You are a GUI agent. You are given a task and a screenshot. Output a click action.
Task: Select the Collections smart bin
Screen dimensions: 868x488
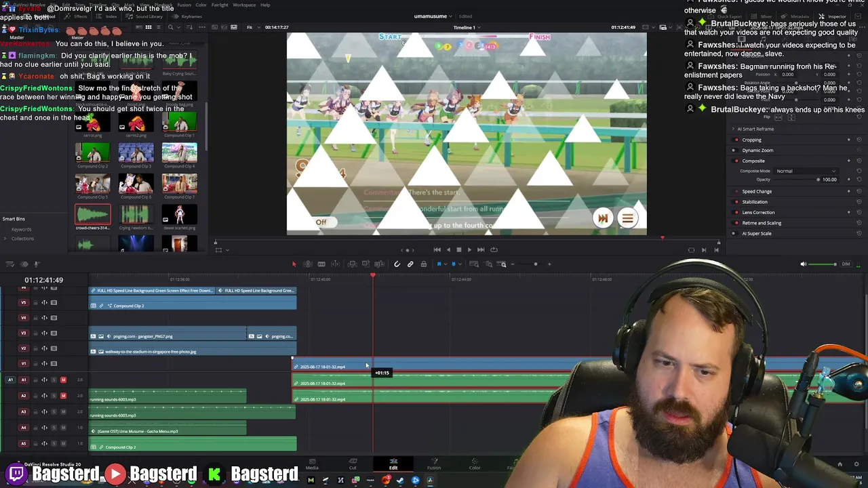(x=22, y=239)
